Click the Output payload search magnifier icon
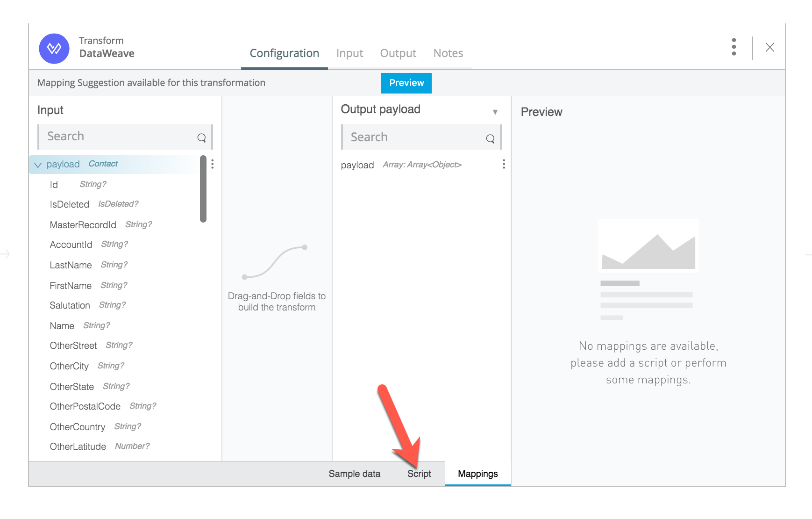 coord(490,138)
